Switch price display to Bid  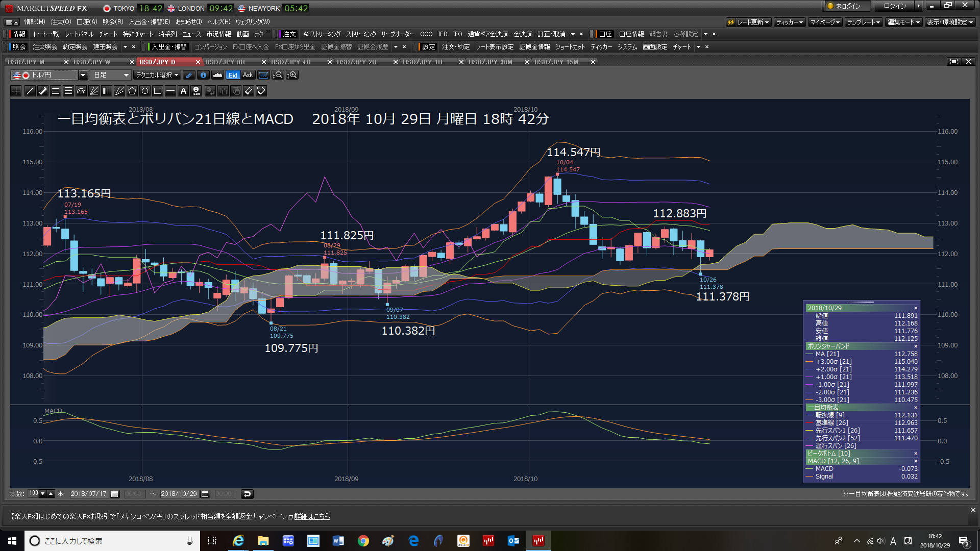(233, 75)
